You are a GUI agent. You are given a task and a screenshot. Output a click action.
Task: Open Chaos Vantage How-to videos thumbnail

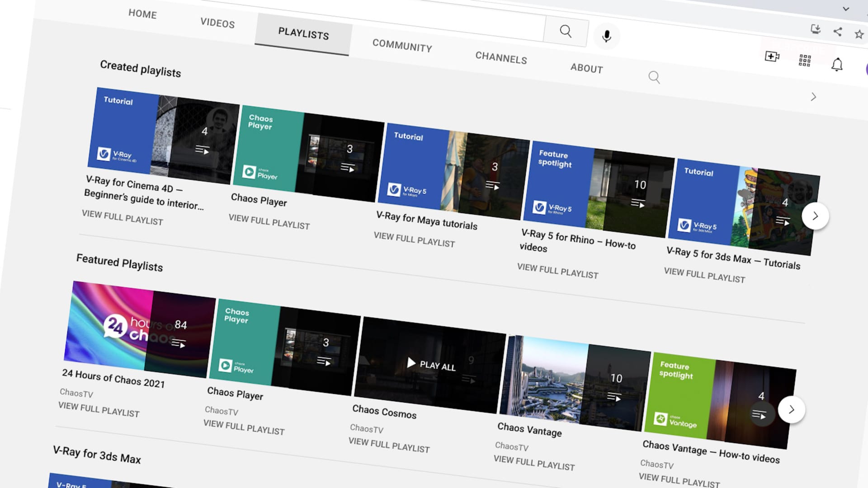(x=720, y=401)
